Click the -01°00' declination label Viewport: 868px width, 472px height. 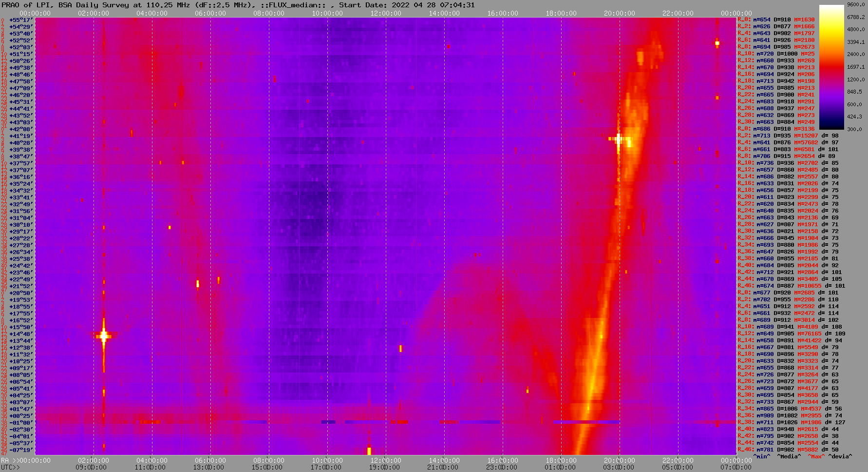tap(21, 423)
